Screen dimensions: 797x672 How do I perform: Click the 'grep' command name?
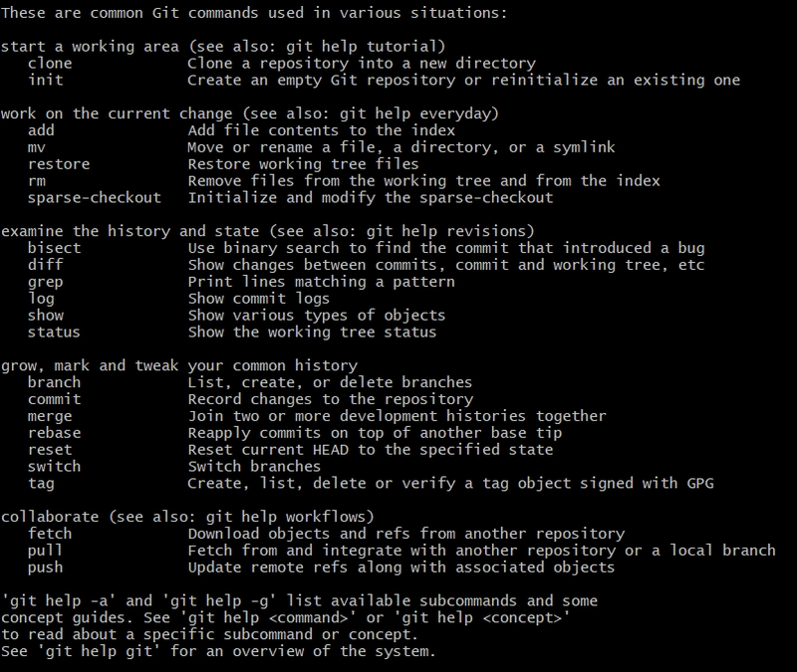(46, 282)
